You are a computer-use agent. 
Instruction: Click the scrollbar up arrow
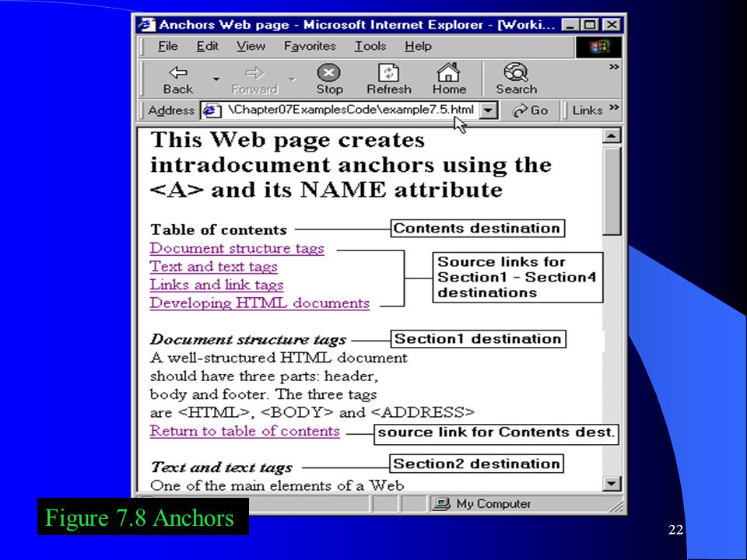(612, 135)
